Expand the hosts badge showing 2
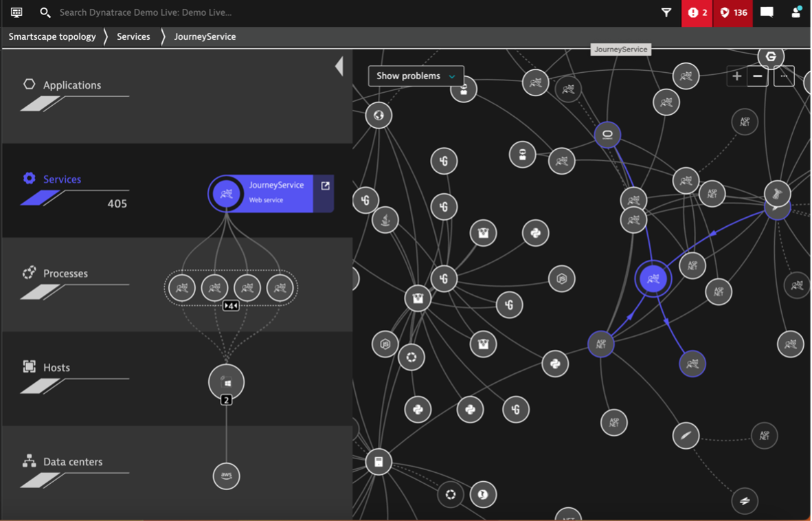 coord(226,400)
